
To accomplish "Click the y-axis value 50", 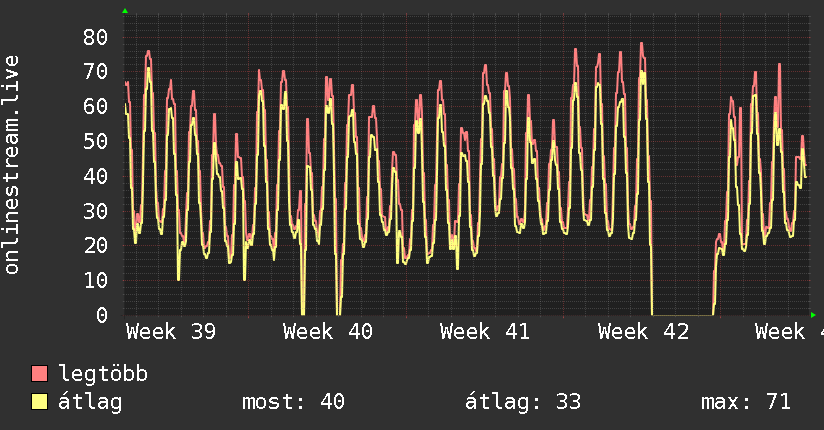I will point(96,141).
